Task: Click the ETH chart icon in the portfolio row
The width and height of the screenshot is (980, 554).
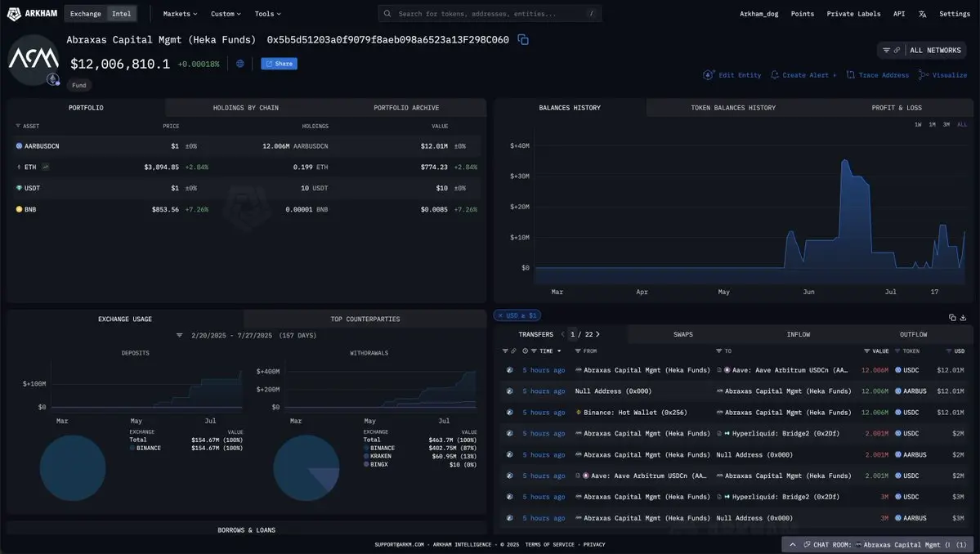Action: 46,167
